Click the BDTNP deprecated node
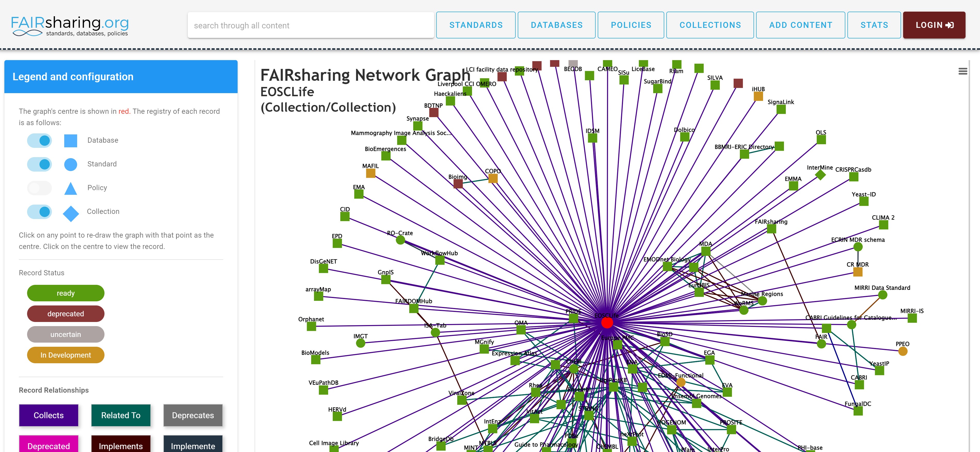The height and width of the screenshot is (452, 980). 434,113
